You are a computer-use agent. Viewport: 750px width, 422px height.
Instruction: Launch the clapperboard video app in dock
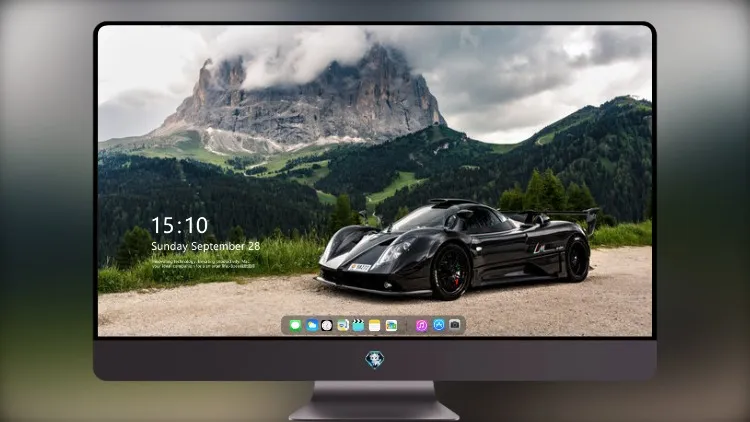(358, 325)
